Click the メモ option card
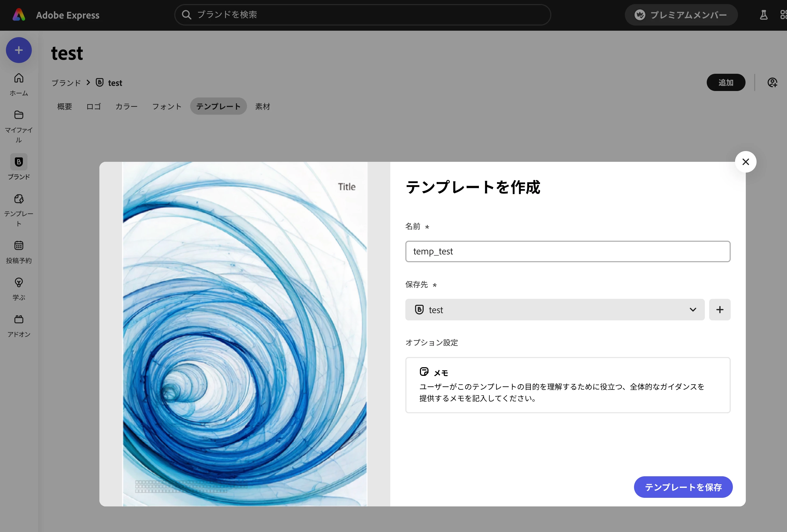This screenshot has height=532, width=787. coord(567,385)
